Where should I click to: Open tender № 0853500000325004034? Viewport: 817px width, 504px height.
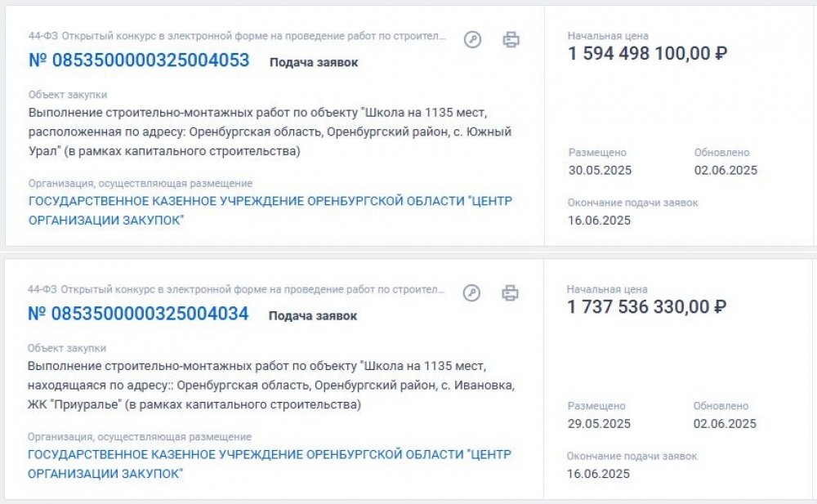[x=138, y=314]
